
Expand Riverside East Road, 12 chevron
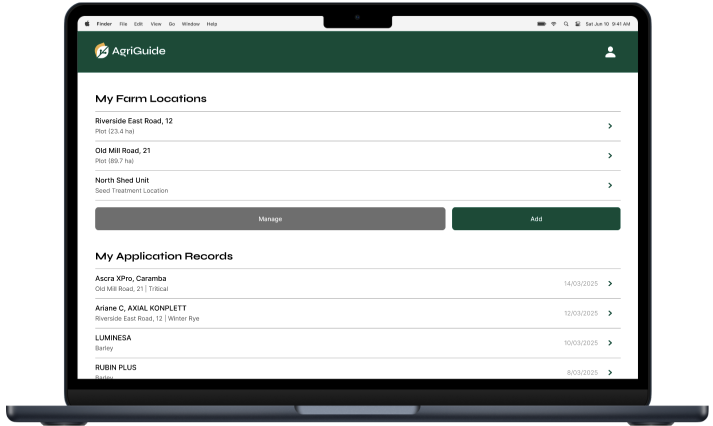point(610,126)
